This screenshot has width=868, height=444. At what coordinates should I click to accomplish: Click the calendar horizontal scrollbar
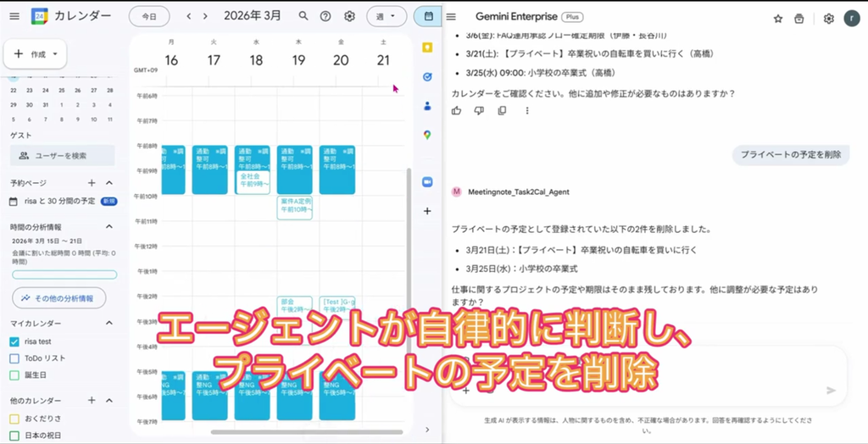pyautogui.click(x=307, y=432)
